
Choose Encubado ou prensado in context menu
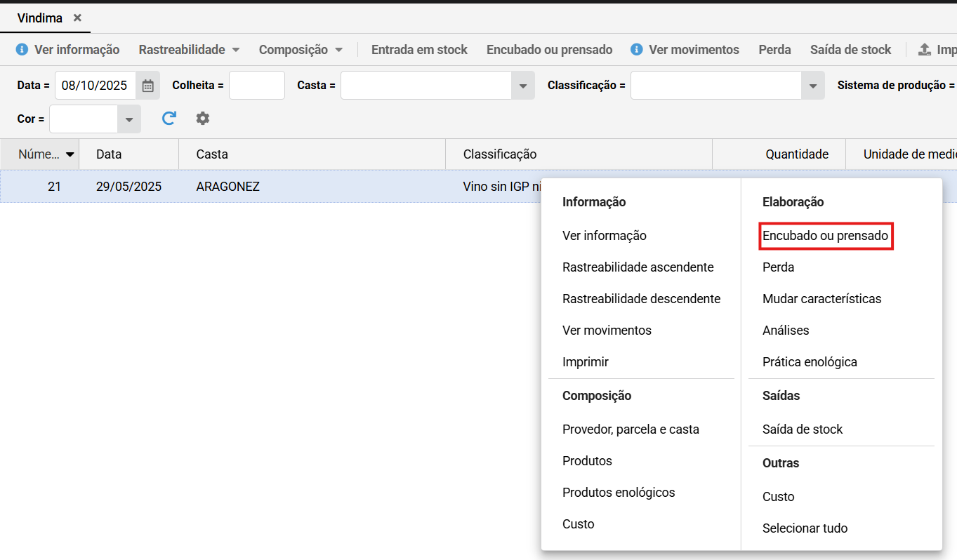pyautogui.click(x=826, y=236)
